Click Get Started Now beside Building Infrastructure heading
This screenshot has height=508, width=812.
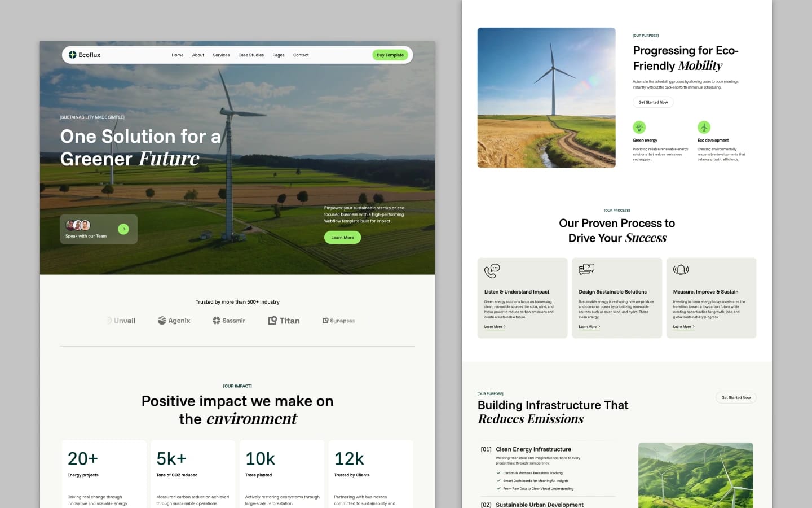[736, 398]
